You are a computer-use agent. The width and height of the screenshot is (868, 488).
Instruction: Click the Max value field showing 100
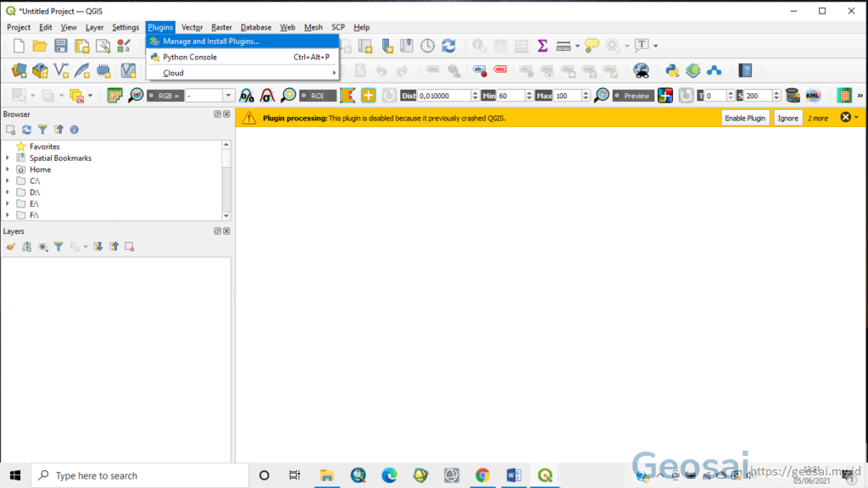point(567,96)
